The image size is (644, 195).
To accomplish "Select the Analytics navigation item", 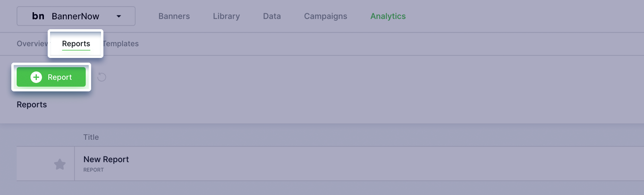I will 388,16.
